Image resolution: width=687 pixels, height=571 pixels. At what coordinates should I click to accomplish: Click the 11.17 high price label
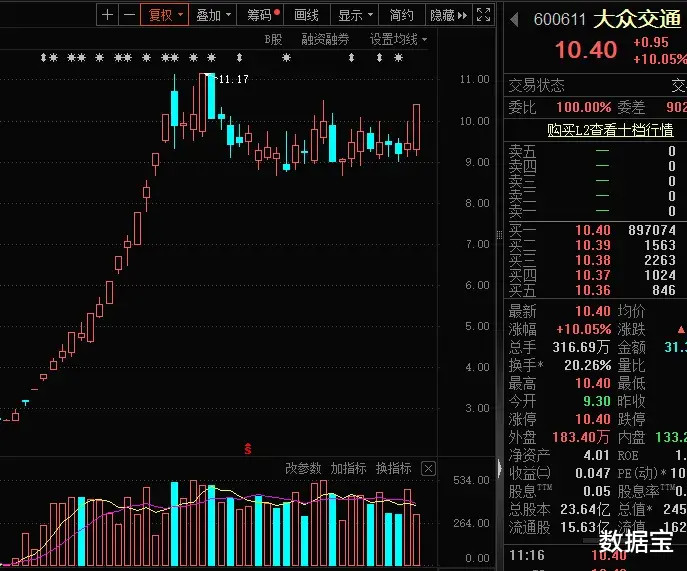point(234,79)
